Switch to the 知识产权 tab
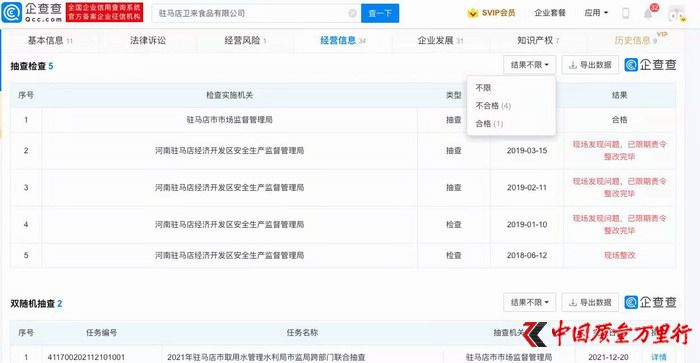The width and height of the screenshot is (700, 363). coord(538,41)
